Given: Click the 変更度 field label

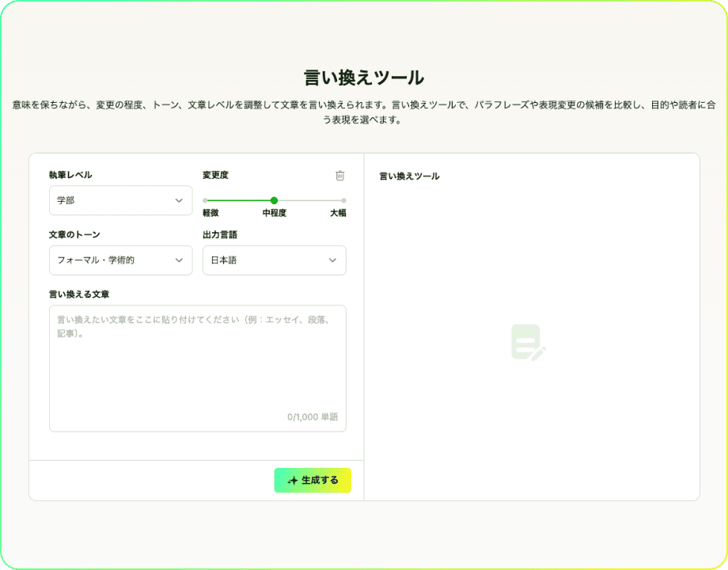Looking at the screenshot, I should point(215,175).
